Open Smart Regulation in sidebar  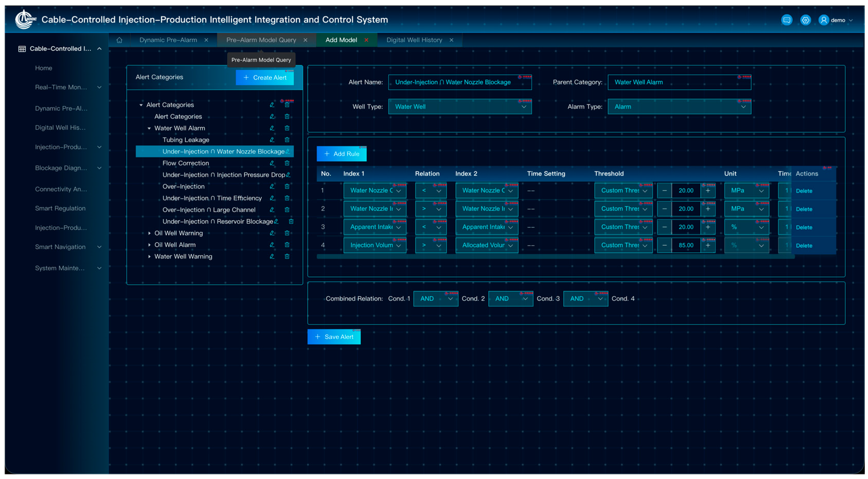(x=60, y=208)
